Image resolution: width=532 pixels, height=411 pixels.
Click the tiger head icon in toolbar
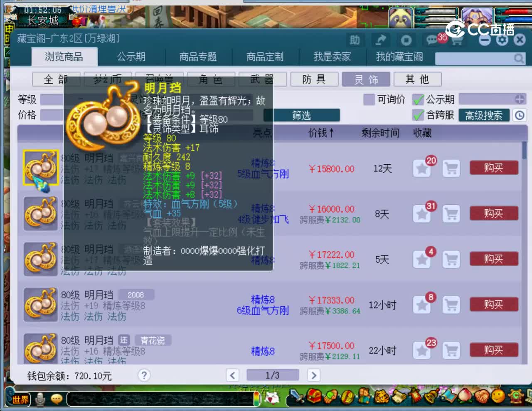click(381, 396)
